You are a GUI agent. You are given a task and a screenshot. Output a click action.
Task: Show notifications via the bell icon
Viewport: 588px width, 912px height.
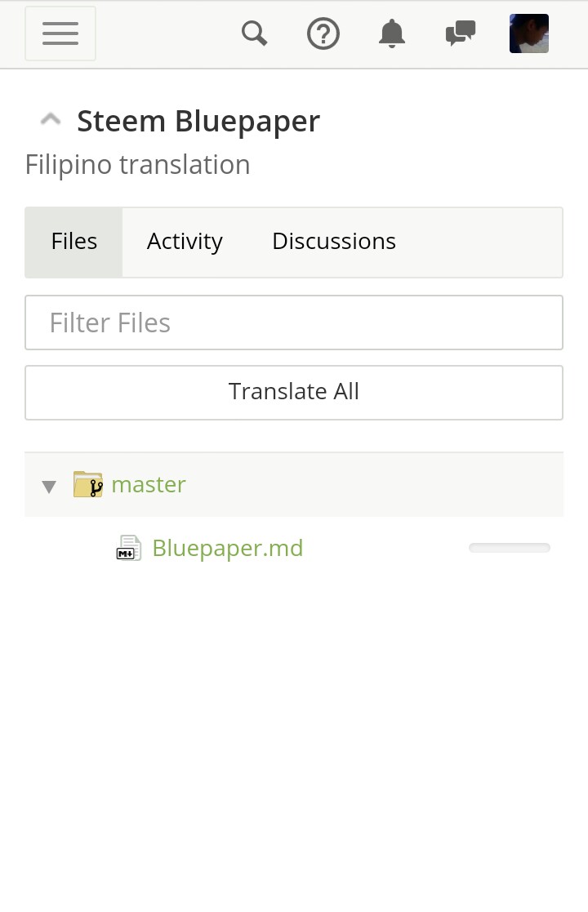(x=392, y=33)
